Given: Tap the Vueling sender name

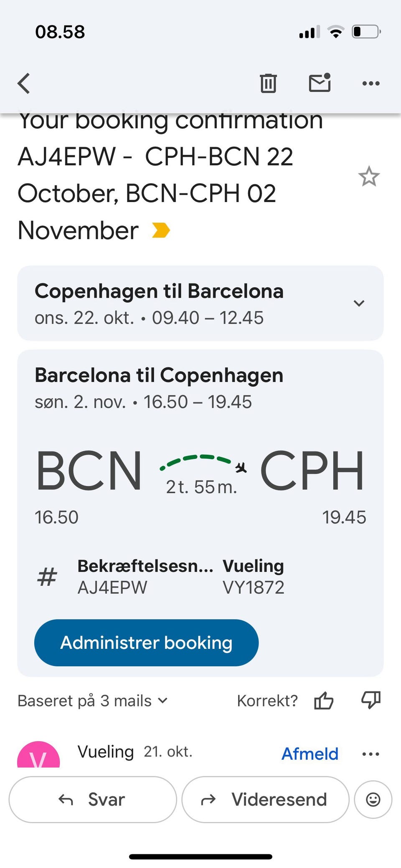Looking at the screenshot, I should coord(106,752).
